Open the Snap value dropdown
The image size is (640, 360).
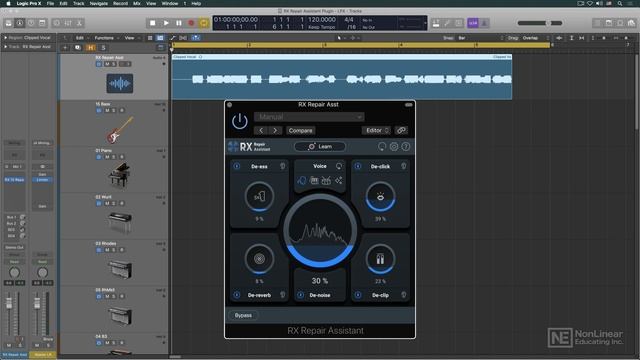coord(481,38)
